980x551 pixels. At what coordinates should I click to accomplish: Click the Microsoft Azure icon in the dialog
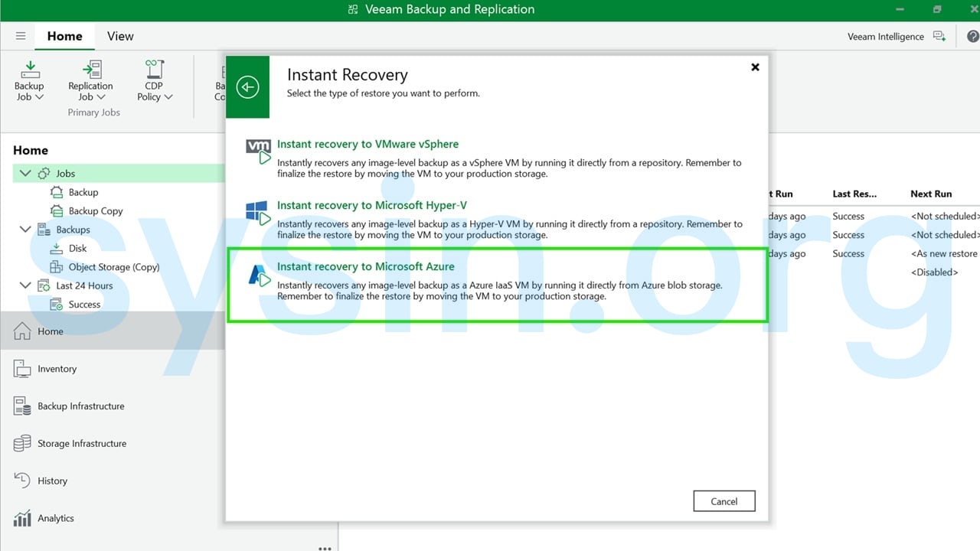258,272
